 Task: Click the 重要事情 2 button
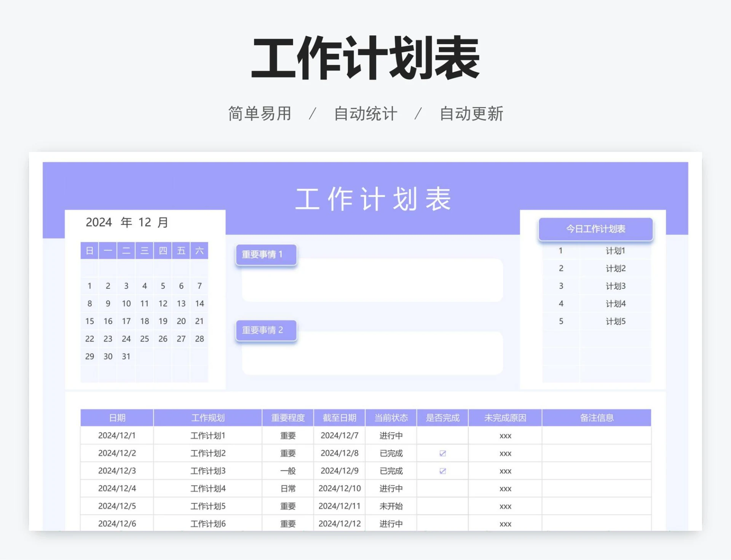point(266,330)
